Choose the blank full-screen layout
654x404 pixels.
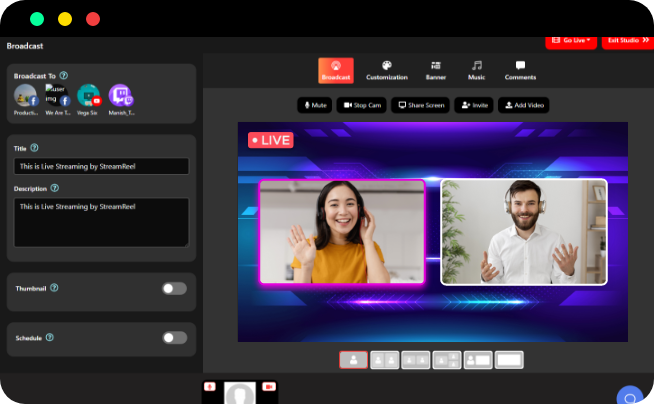pyautogui.click(x=509, y=360)
